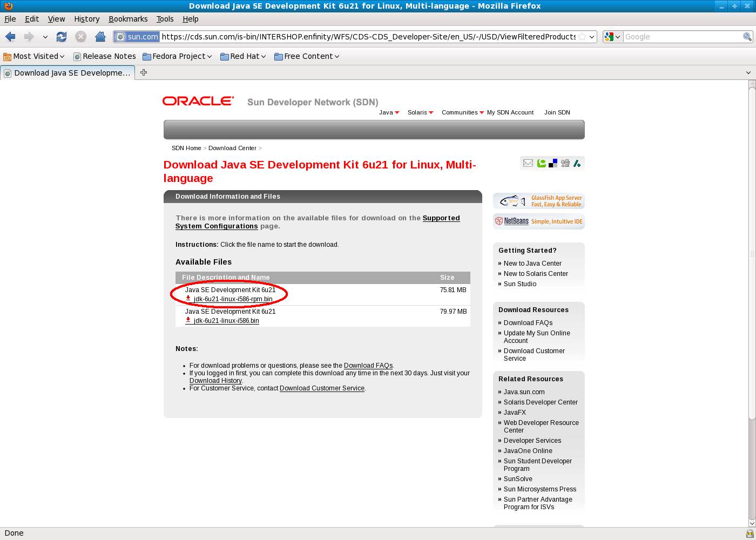Open the GlassFish App Server banner

[539, 201]
